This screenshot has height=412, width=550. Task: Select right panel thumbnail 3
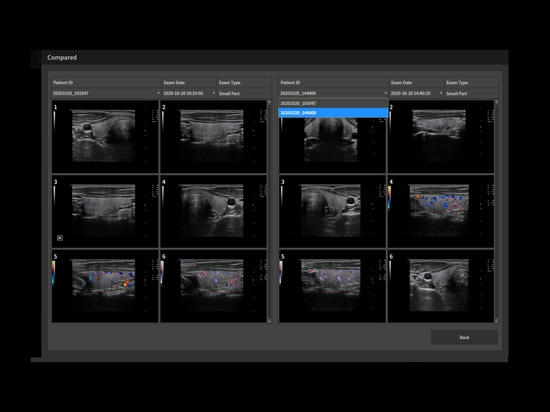click(332, 211)
